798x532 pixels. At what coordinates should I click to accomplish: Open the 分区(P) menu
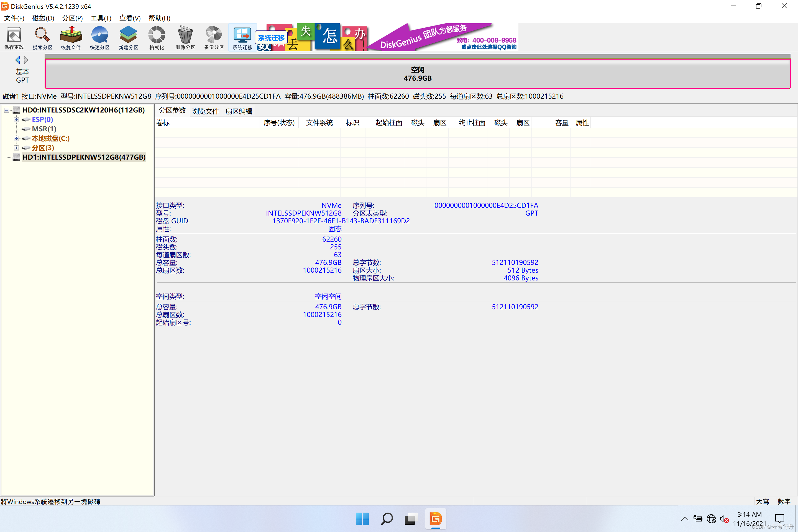(72, 18)
